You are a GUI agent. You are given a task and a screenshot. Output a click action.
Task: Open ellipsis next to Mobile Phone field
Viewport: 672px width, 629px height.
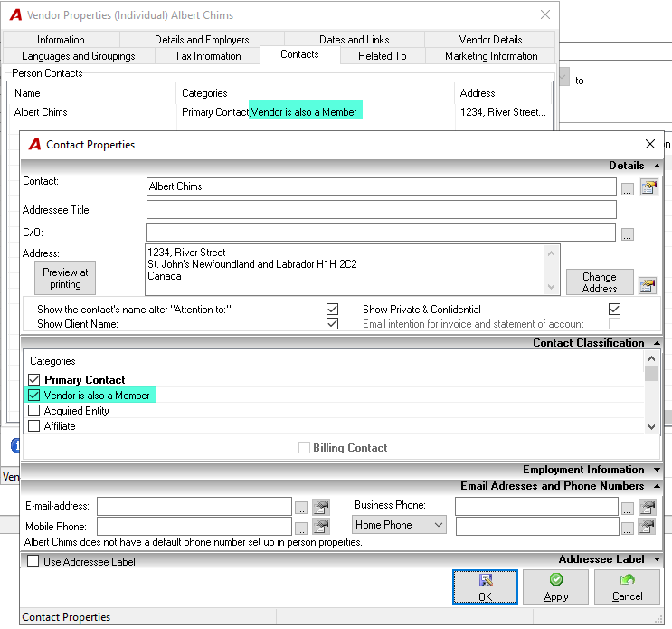click(301, 528)
